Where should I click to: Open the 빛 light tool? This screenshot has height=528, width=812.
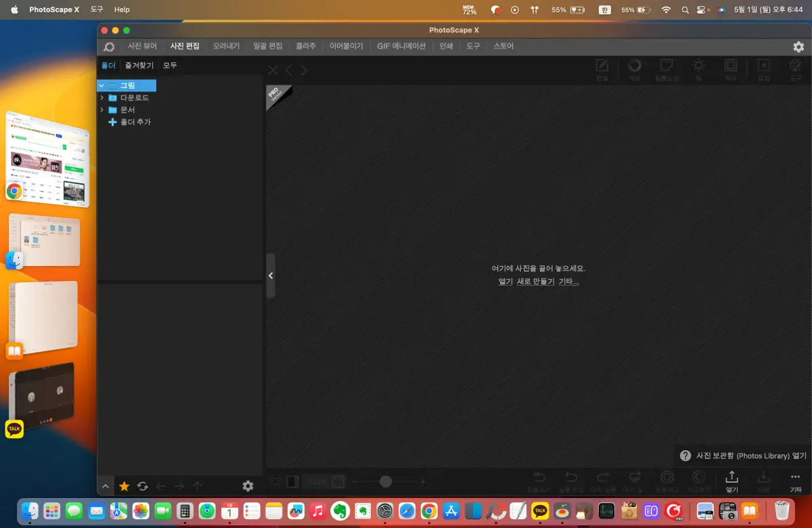tap(698, 70)
